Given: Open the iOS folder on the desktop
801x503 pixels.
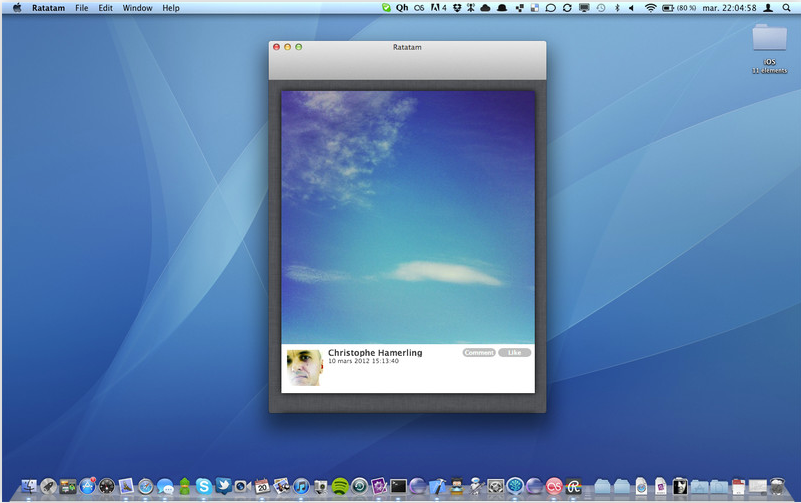Looking at the screenshot, I should (x=769, y=49).
